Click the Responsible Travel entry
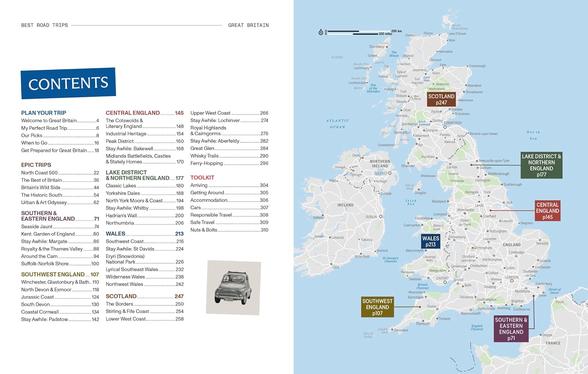Image resolution: width=588 pixels, height=374 pixels. 229,215
